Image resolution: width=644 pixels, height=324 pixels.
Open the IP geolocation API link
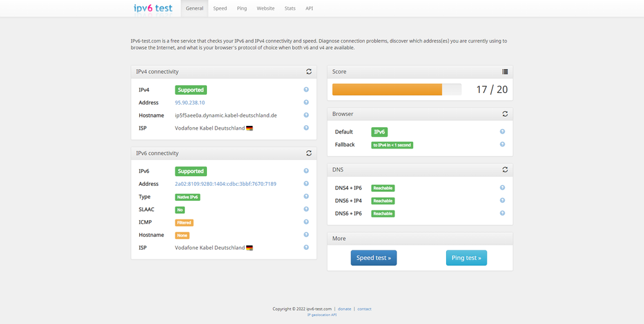[x=322, y=315]
